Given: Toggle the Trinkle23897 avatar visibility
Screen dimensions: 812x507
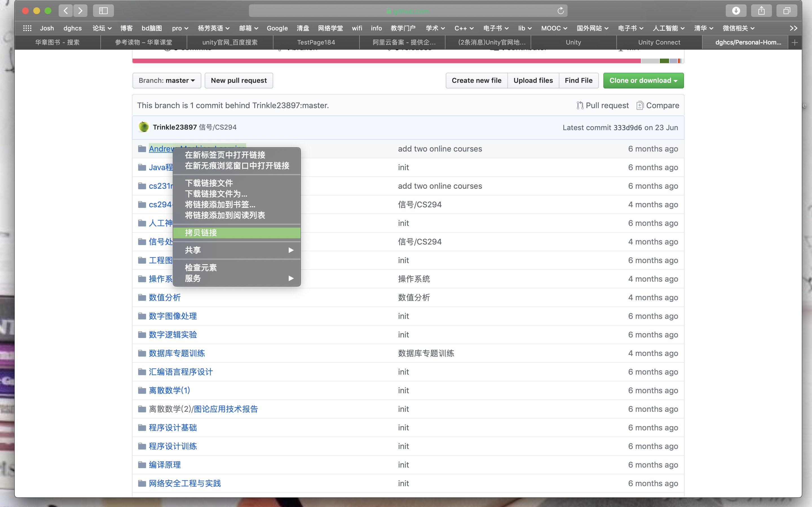Looking at the screenshot, I should (144, 127).
